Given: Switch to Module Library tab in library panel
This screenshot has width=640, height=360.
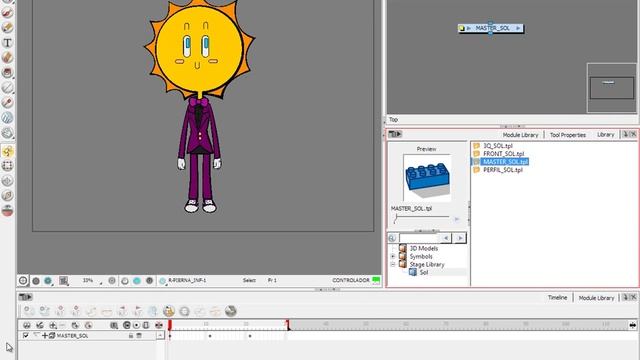Looking at the screenshot, I should pos(520,135).
